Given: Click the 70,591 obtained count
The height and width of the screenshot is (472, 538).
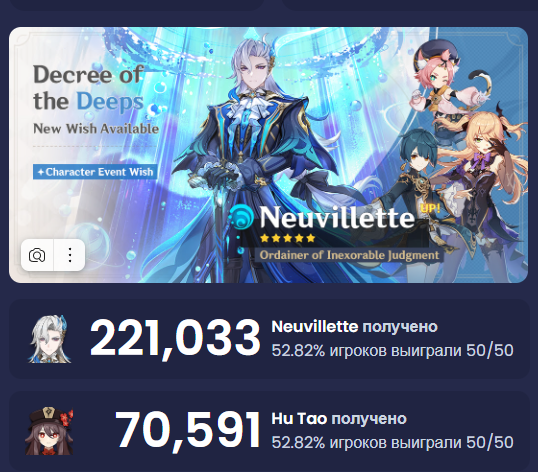Looking at the screenshot, I should [188, 431].
